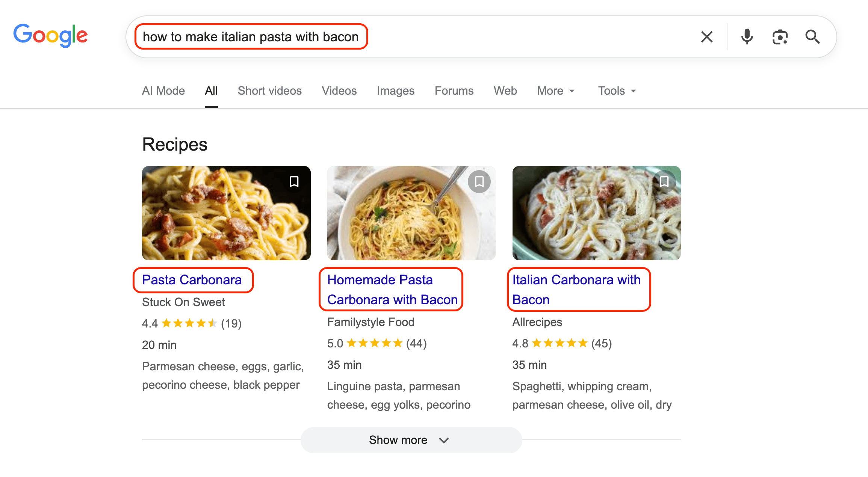The height and width of the screenshot is (477, 868).
Task: Switch to the Forums tab
Action: [454, 91]
